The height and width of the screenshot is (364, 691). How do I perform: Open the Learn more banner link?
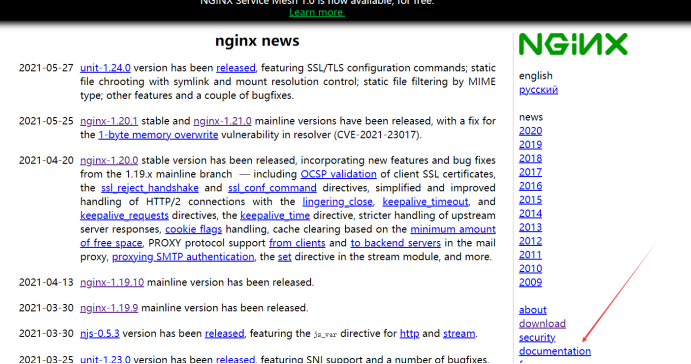point(317,12)
